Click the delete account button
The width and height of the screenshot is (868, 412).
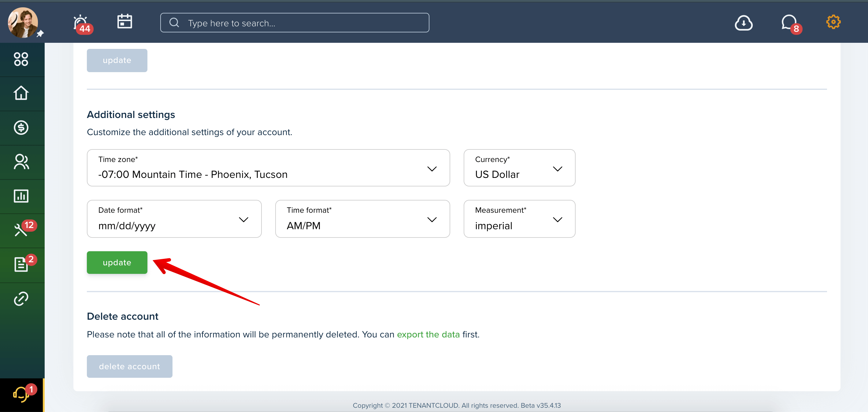pyautogui.click(x=129, y=366)
